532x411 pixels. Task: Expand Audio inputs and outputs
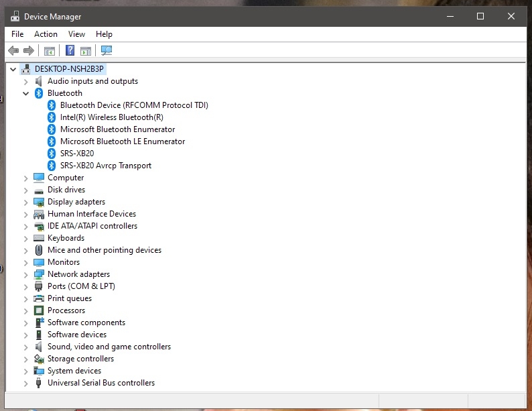click(25, 81)
